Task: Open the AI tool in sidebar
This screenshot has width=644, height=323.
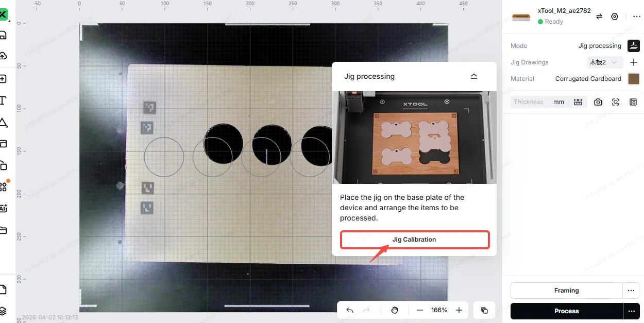Action: coord(3,208)
